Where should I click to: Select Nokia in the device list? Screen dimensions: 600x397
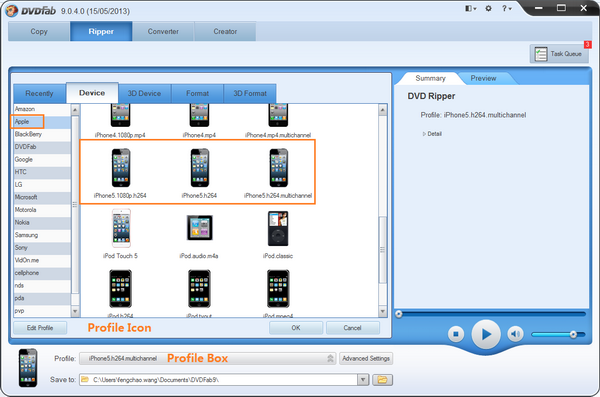click(42, 223)
